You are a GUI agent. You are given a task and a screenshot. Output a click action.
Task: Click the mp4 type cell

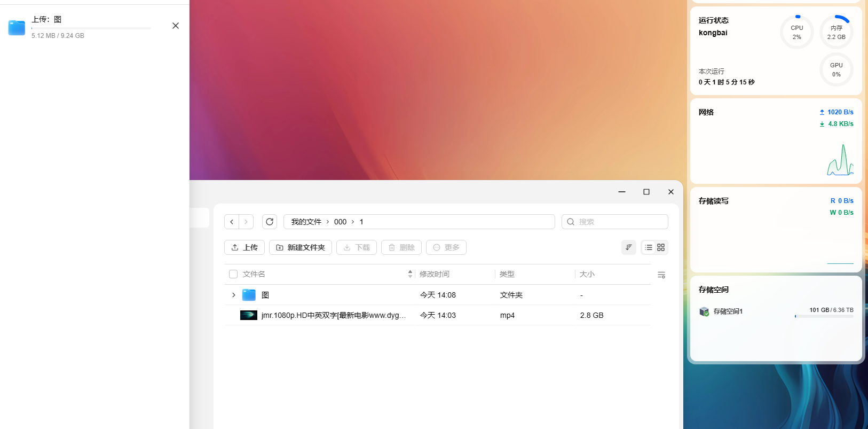[507, 315]
